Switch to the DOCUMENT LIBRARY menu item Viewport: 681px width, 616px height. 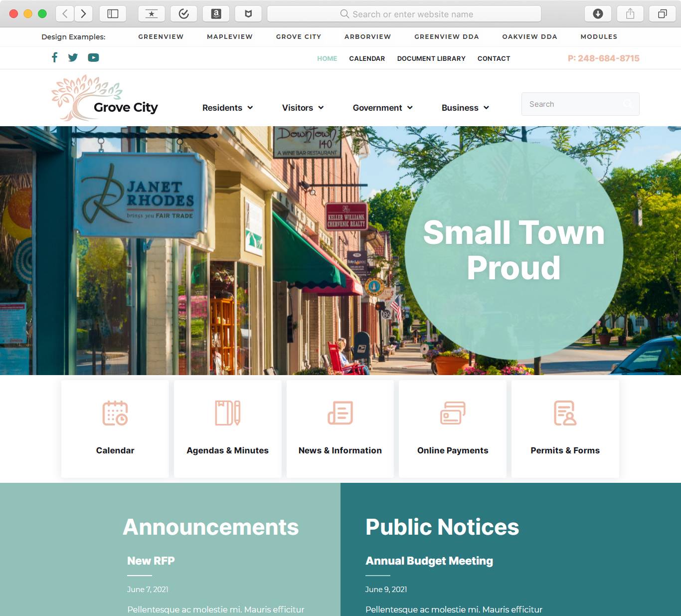click(x=431, y=58)
